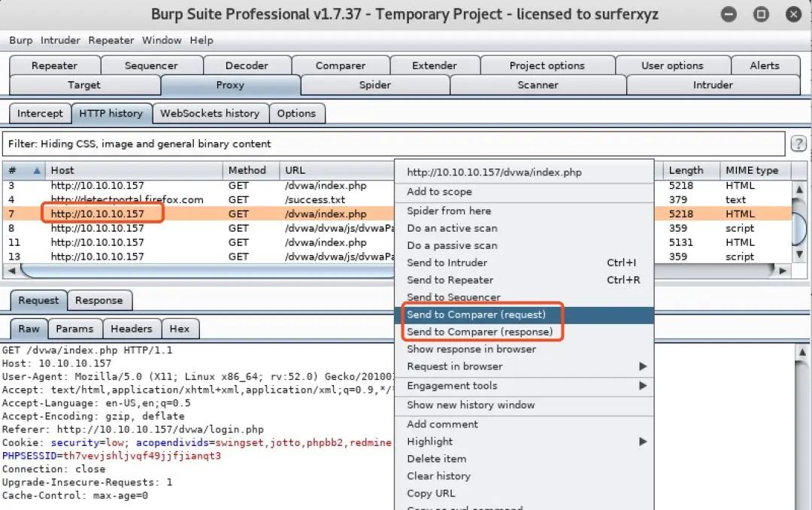Choose Add comment in context menu

(x=524, y=424)
